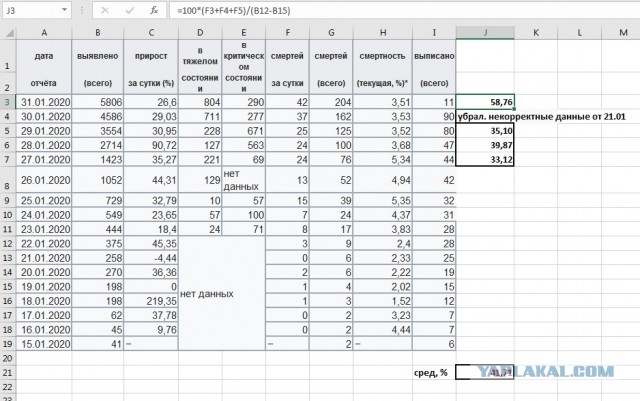Select column D header
This screenshot has width=640, height=401.
[200, 33]
